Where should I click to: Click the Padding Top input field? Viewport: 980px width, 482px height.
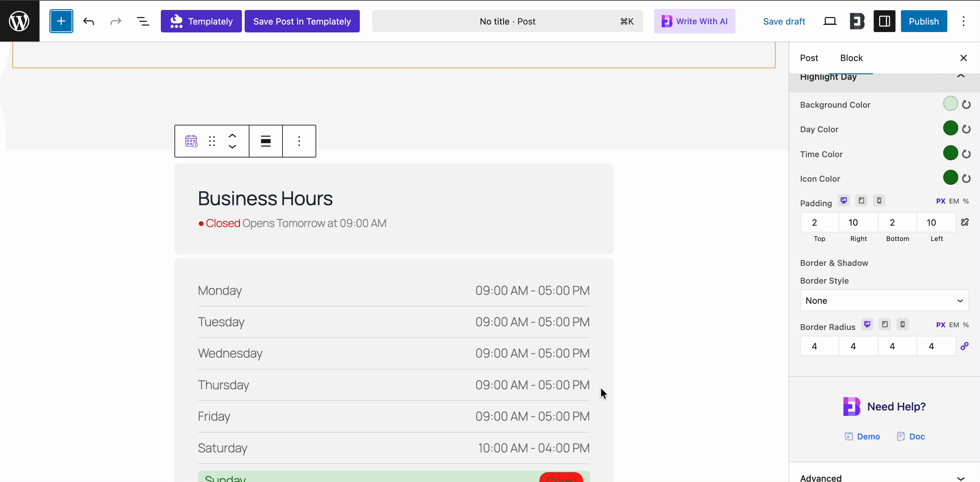[x=819, y=223]
